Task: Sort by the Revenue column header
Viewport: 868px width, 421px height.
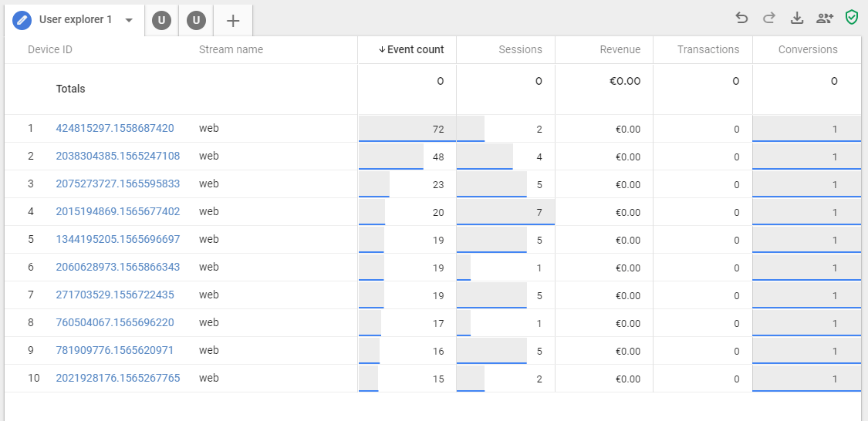Action: click(x=620, y=49)
